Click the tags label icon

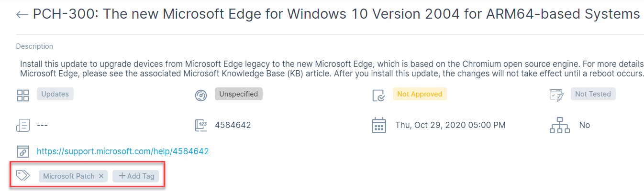click(23, 175)
